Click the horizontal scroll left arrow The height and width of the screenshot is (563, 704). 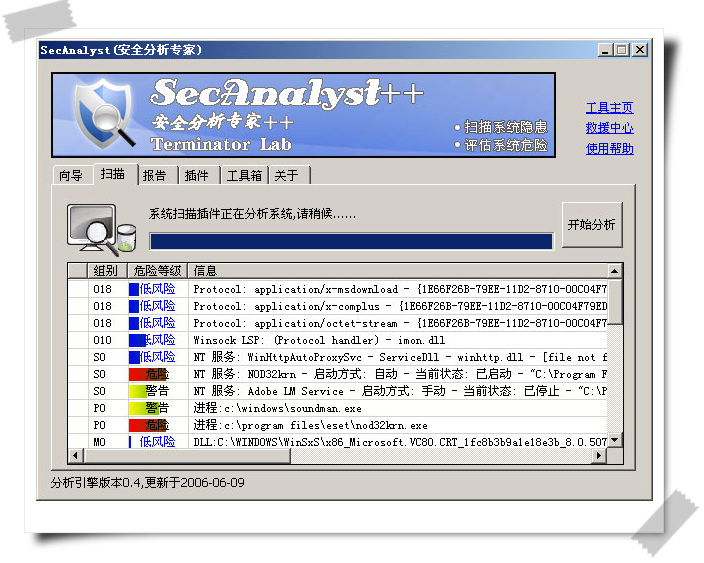point(75,456)
